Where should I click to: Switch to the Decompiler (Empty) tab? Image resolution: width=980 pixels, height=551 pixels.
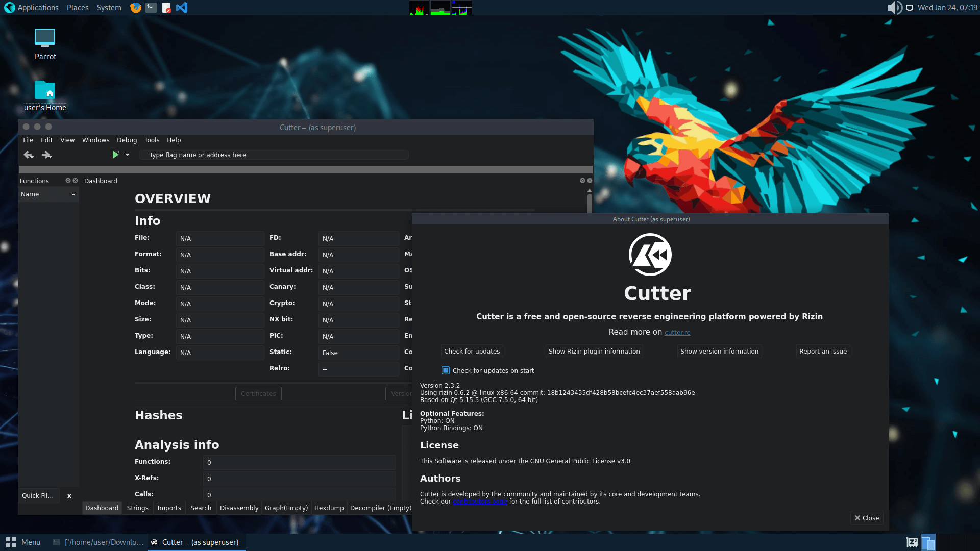click(x=380, y=508)
